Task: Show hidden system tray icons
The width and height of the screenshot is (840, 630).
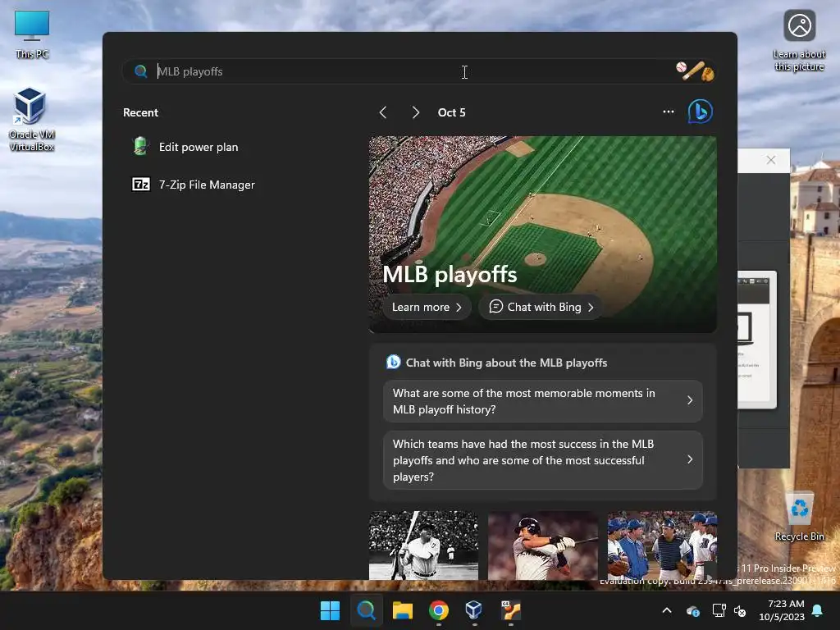Action: pyautogui.click(x=667, y=610)
